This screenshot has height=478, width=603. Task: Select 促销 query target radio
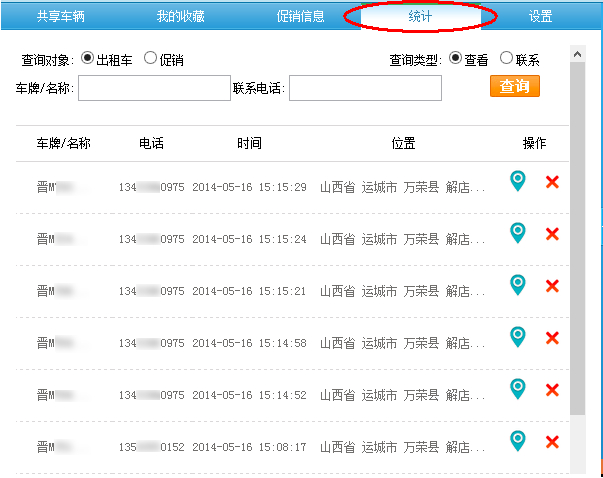coord(151,58)
